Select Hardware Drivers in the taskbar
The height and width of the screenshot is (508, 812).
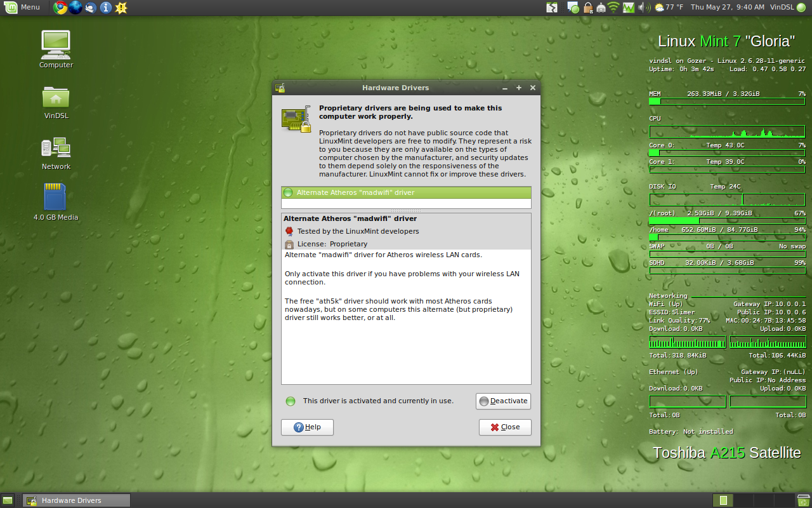(75, 500)
